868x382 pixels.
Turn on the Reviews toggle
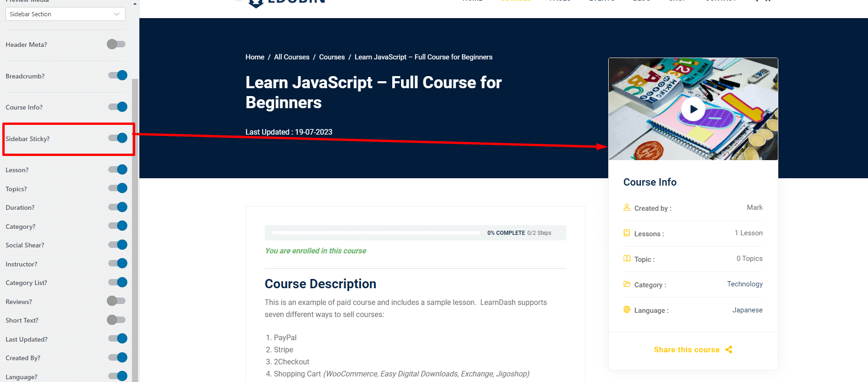pos(116,301)
